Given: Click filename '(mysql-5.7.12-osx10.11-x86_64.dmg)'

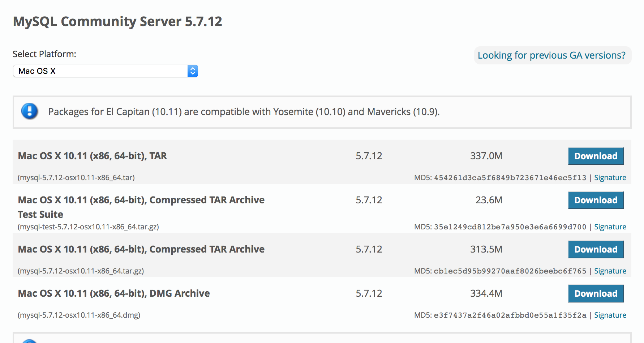Looking at the screenshot, I should 79,315.
